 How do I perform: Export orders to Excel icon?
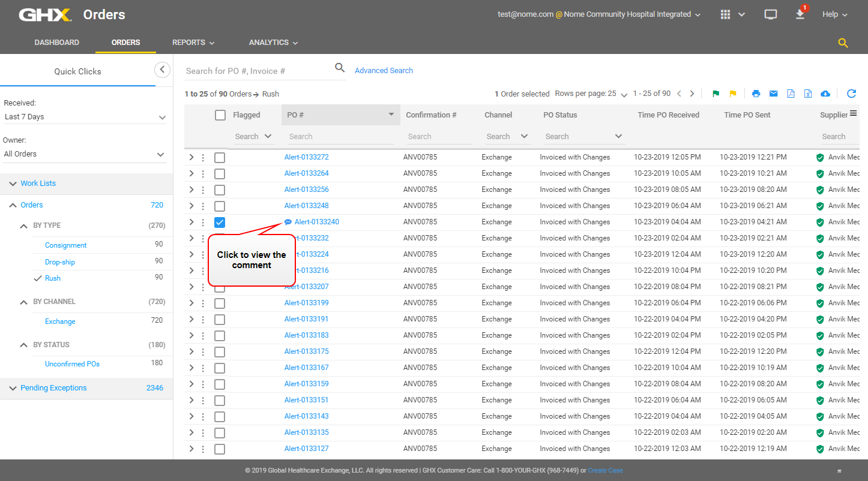pyautogui.click(x=808, y=94)
